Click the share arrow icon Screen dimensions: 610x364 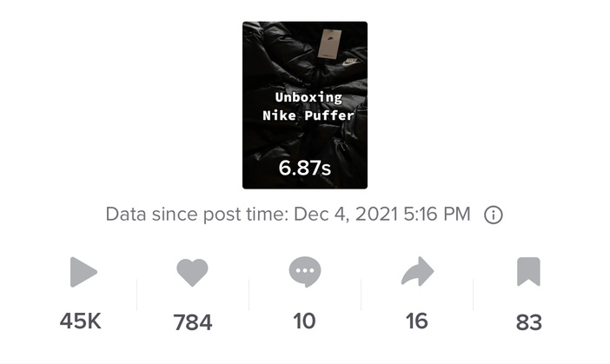coord(416,273)
